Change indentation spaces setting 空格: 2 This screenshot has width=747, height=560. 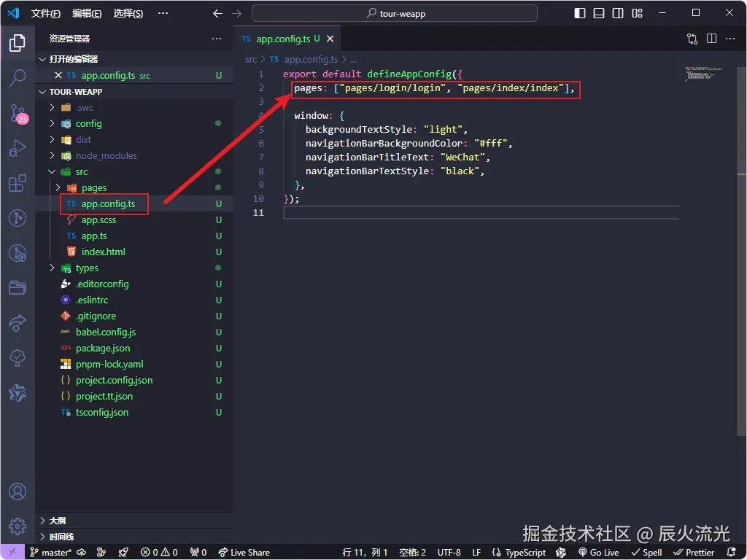(413, 553)
